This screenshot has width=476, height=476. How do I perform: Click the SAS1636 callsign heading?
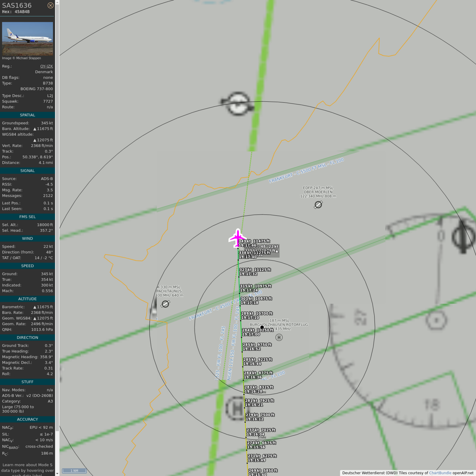point(17,5)
